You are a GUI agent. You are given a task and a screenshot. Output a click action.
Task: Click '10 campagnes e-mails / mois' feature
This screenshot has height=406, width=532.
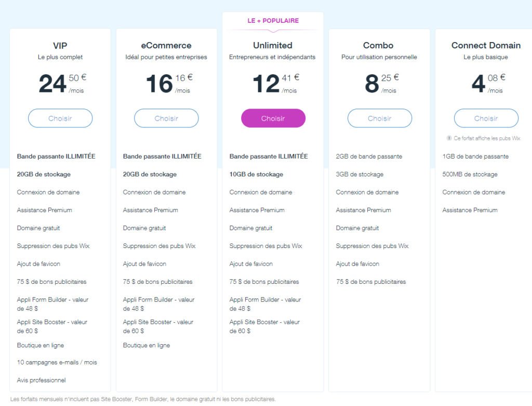(57, 362)
